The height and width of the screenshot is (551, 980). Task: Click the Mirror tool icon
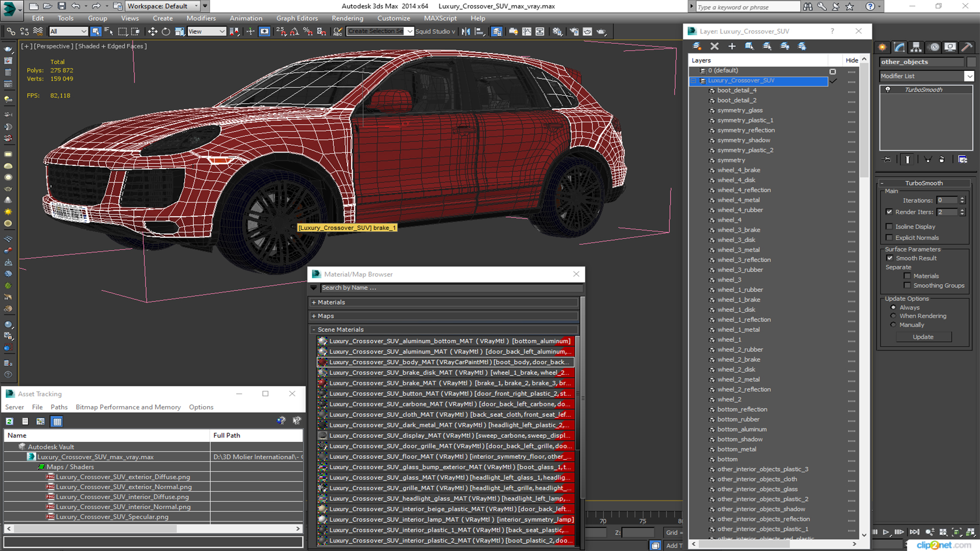coord(466,32)
